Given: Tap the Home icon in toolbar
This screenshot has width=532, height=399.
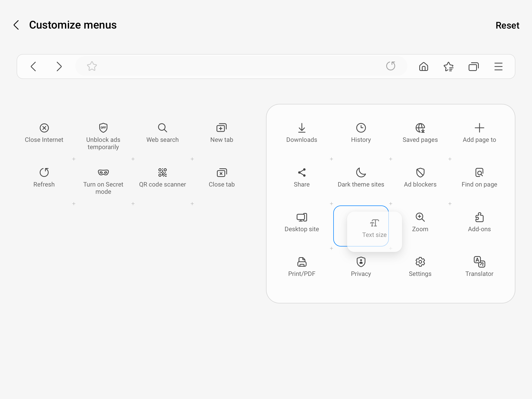Looking at the screenshot, I should [x=424, y=66].
